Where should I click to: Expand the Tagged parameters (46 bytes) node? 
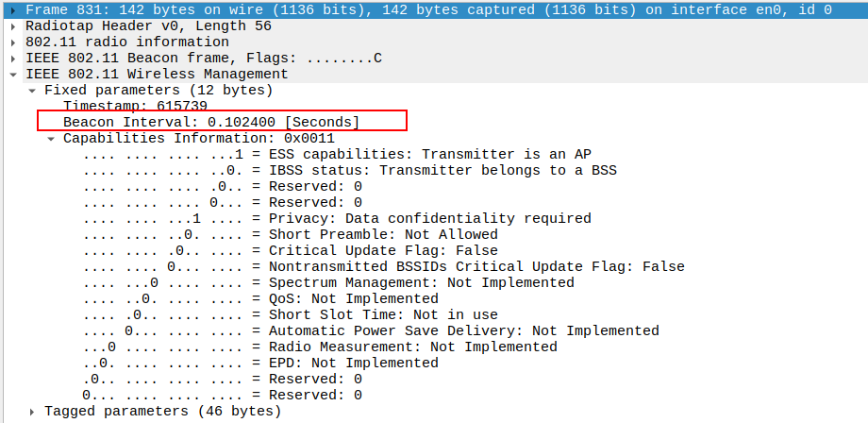click(x=32, y=411)
